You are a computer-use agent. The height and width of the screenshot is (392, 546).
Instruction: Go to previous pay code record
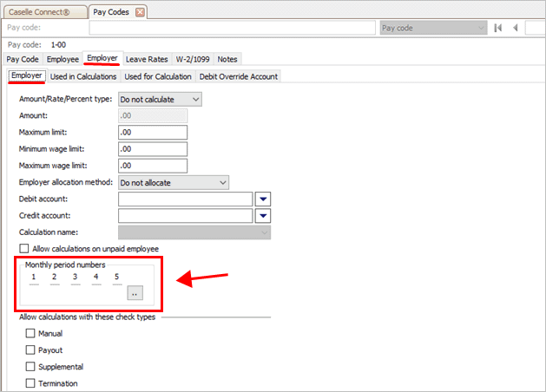point(517,29)
